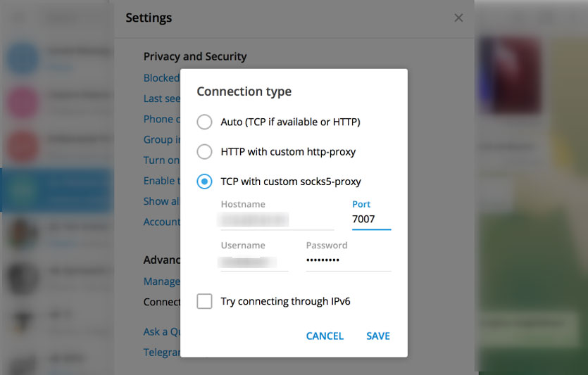Click the blue avatar in chat list
This screenshot has width=588, height=375.
[23, 59]
